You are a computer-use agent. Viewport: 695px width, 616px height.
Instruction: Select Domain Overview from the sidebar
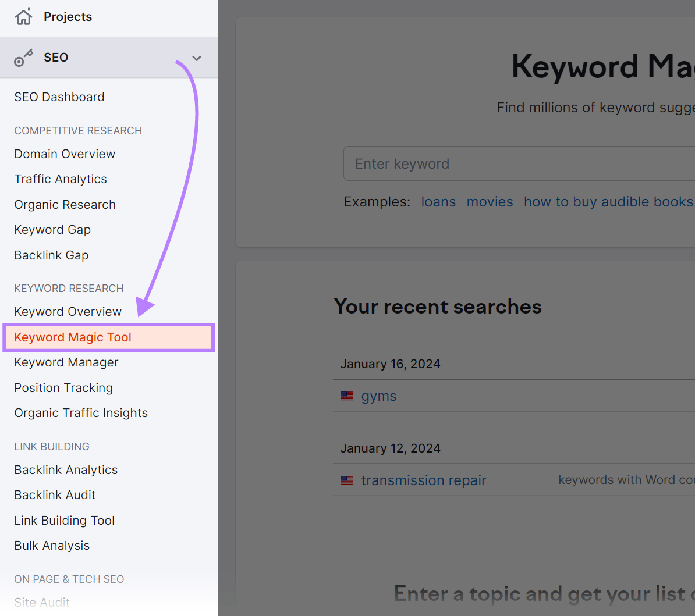(64, 154)
